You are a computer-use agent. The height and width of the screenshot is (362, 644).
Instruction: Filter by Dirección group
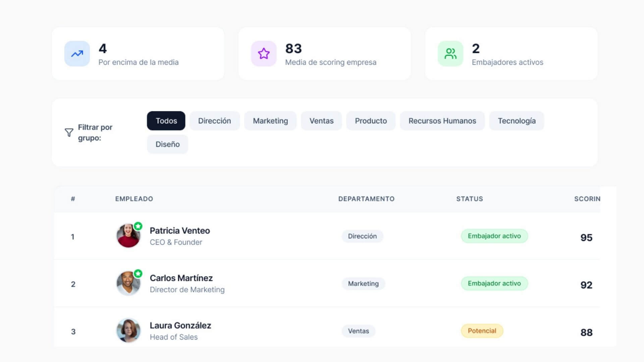click(214, 121)
